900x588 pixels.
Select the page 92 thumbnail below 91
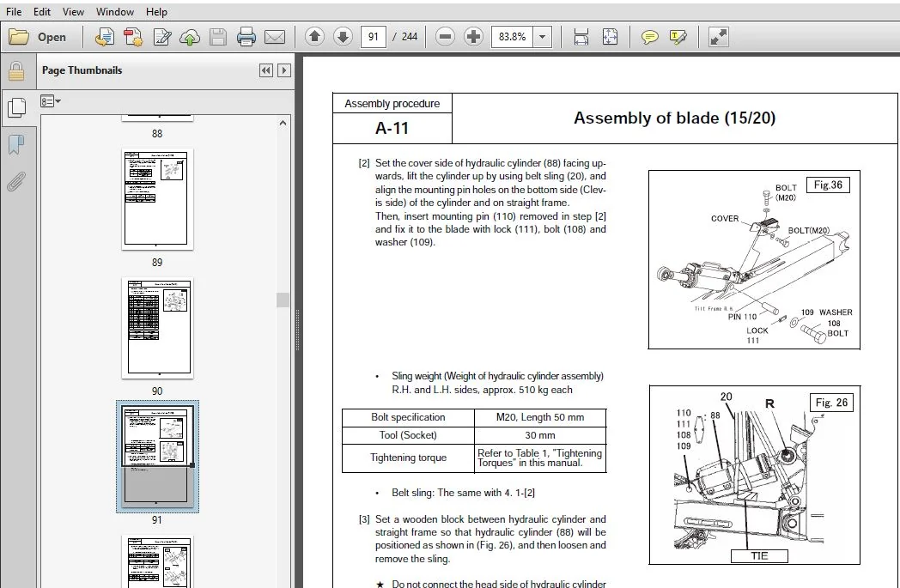(x=157, y=561)
